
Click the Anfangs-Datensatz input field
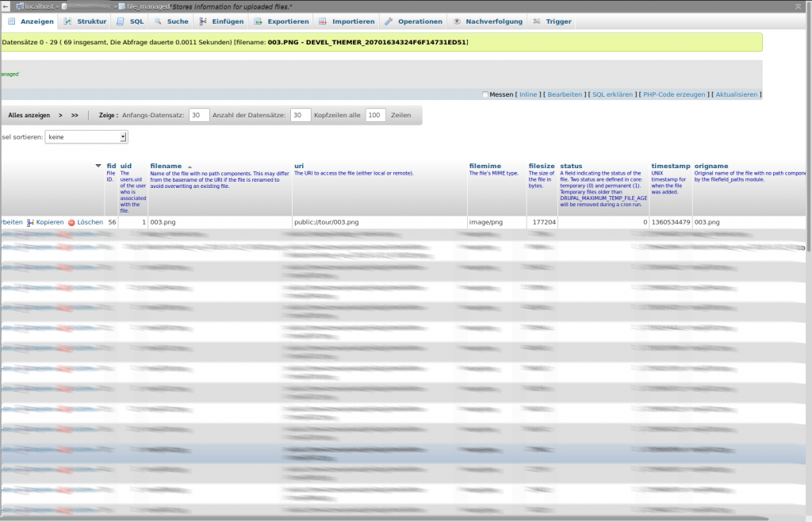coord(199,115)
